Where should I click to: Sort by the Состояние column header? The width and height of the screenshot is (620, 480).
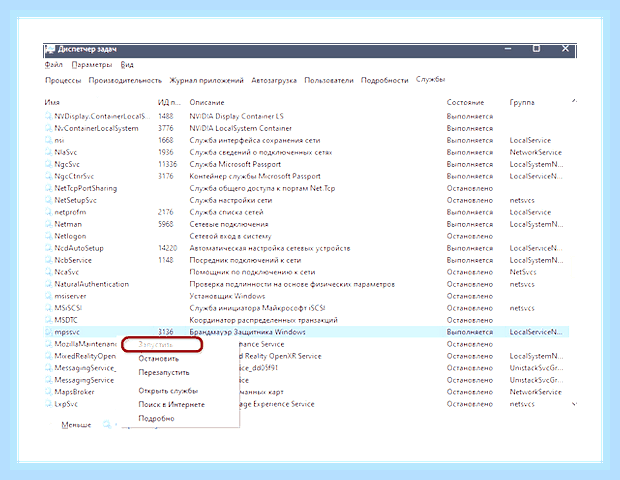pos(465,102)
